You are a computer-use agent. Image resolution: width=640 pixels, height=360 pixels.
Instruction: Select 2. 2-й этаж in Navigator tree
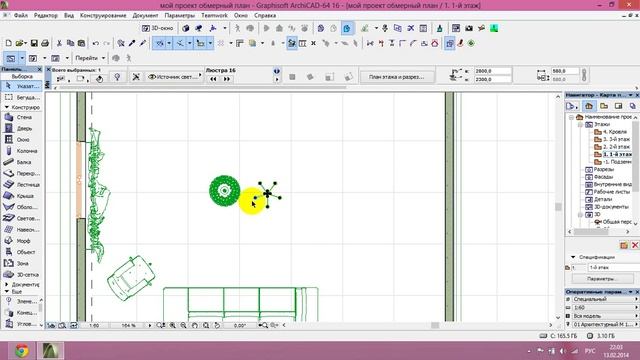[x=616, y=147]
